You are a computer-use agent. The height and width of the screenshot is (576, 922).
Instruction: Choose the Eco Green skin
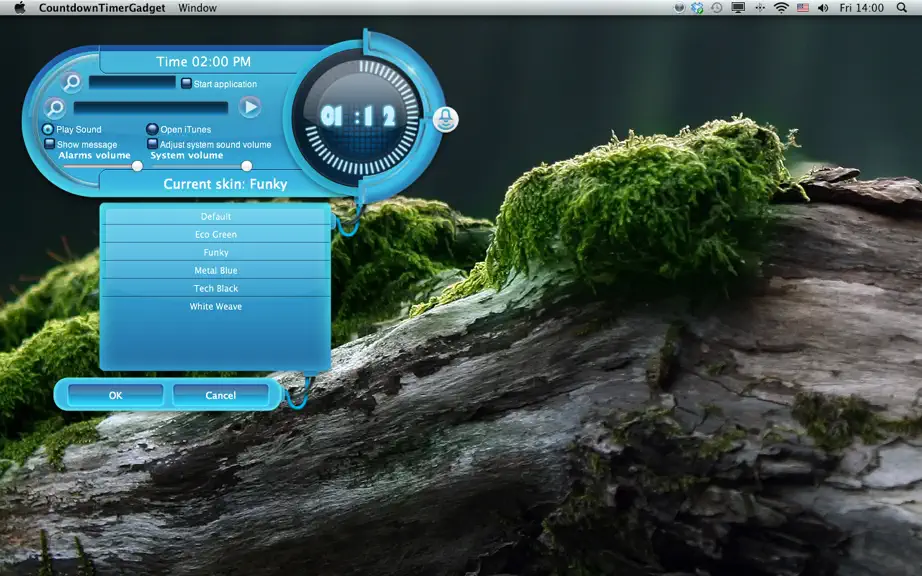[x=216, y=234]
